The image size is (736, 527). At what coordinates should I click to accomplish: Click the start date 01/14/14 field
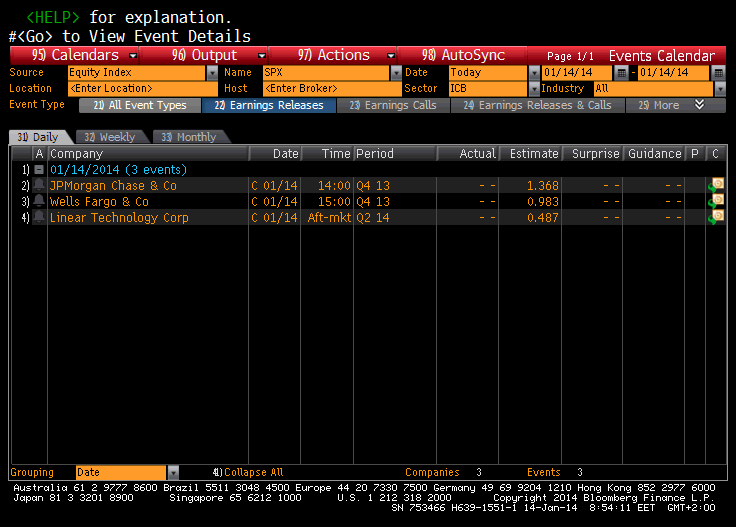pos(577,72)
